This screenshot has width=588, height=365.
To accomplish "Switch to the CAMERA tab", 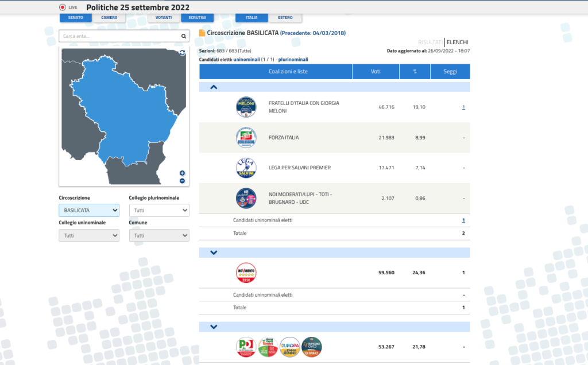I will pyautogui.click(x=109, y=18).
